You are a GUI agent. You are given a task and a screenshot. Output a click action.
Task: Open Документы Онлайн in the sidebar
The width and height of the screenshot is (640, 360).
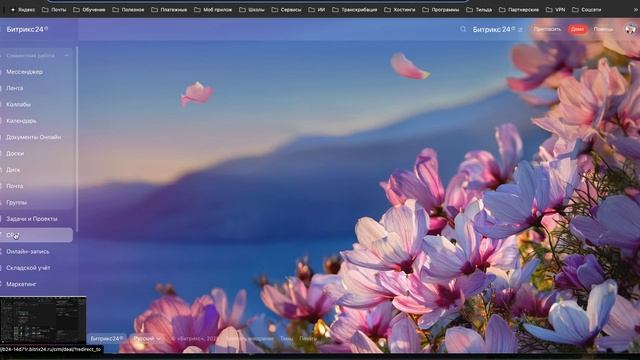tap(33, 137)
